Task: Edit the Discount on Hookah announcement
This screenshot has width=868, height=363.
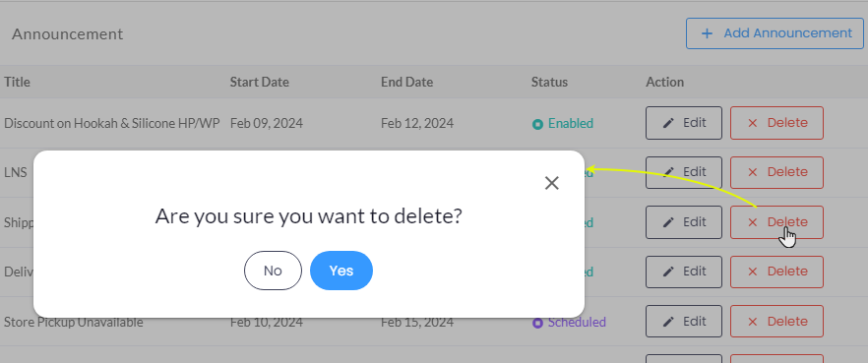Action: (x=684, y=123)
